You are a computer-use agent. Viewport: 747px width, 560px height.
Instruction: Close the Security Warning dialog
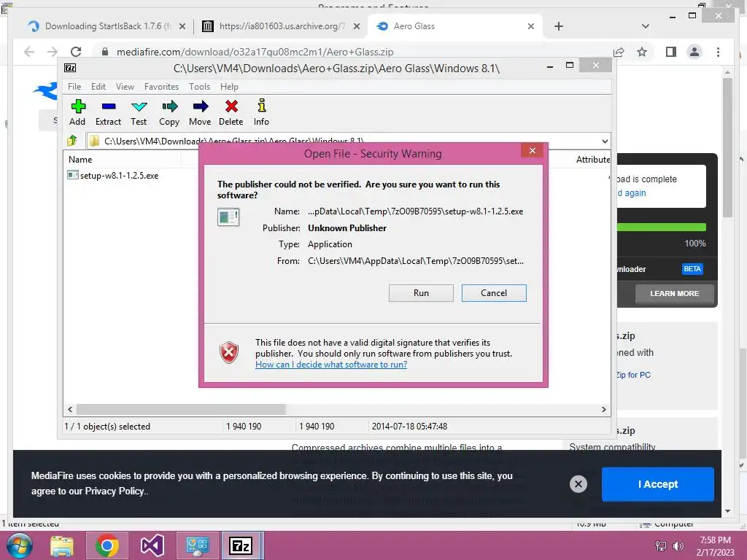pyautogui.click(x=532, y=151)
